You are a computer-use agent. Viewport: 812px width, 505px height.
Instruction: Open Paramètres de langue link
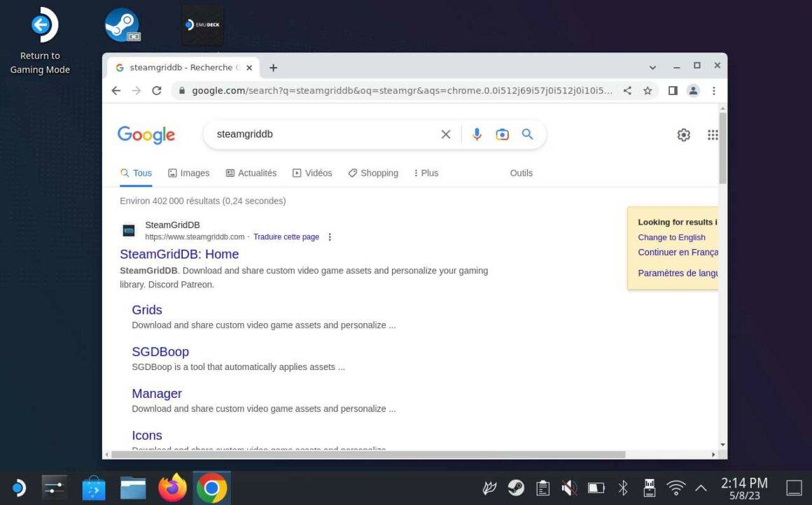(x=678, y=273)
